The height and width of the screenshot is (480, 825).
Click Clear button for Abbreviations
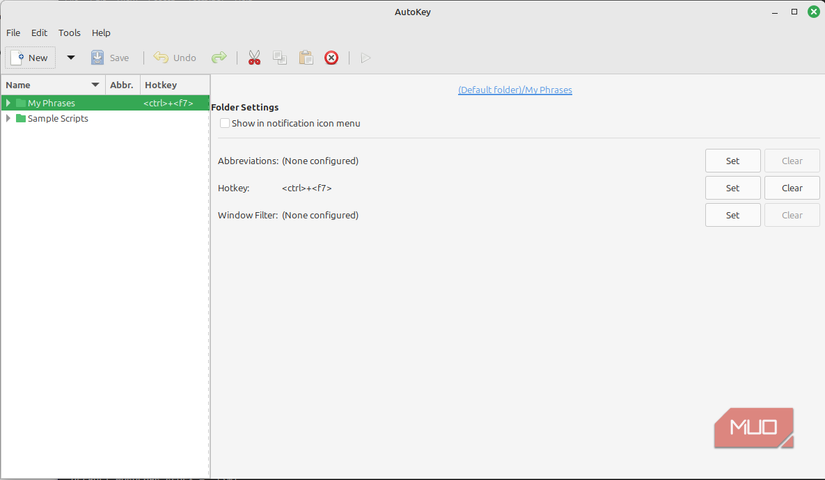pos(792,161)
